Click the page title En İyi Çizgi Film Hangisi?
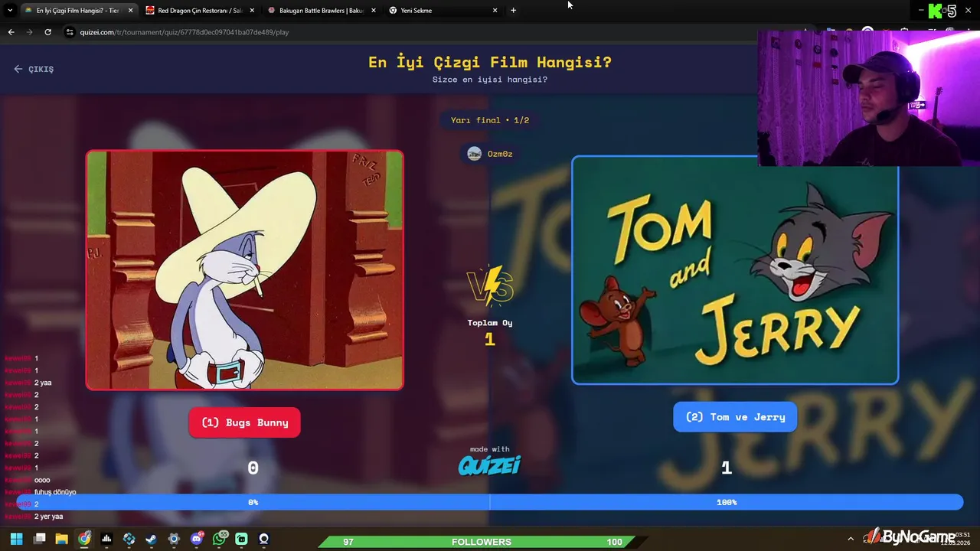The width and height of the screenshot is (980, 551). click(490, 62)
